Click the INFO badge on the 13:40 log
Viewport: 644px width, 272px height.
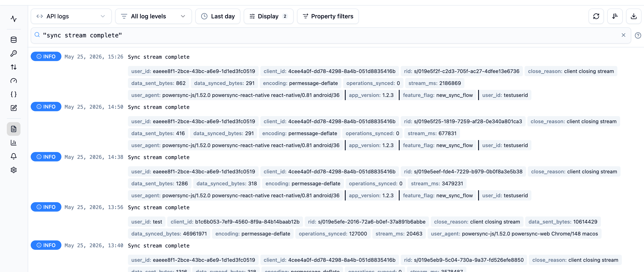[46, 245]
